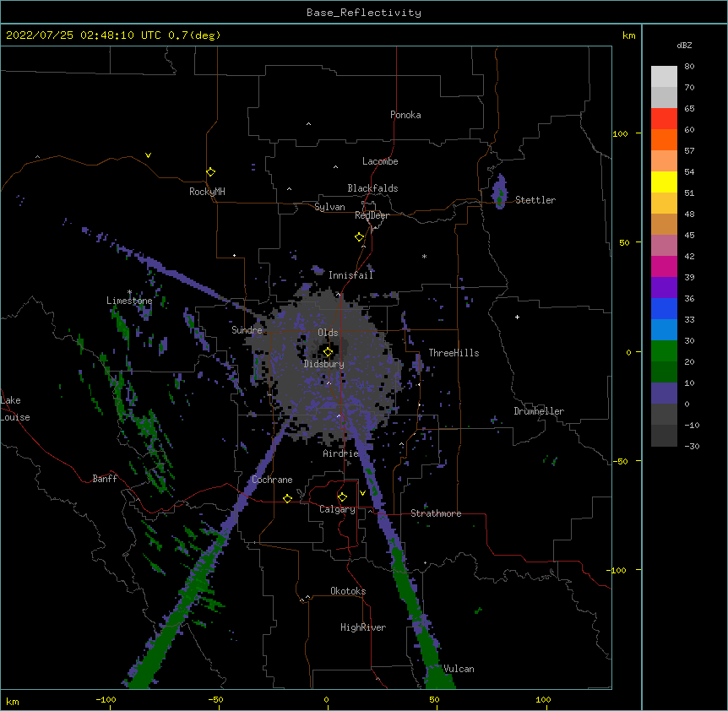This screenshot has height=711, width=728.
Task: Click the yellow diamond marker above RockyMH
Action: [x=210, y=172]
